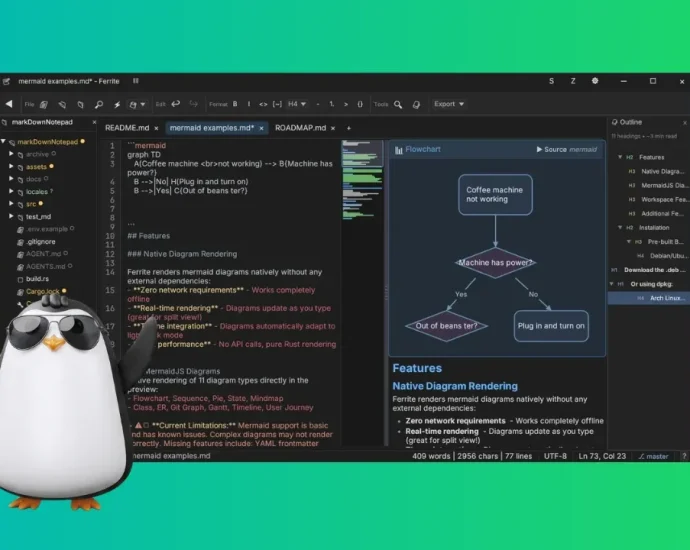Switch to the ROADMAP.md tab

point(301,128)
